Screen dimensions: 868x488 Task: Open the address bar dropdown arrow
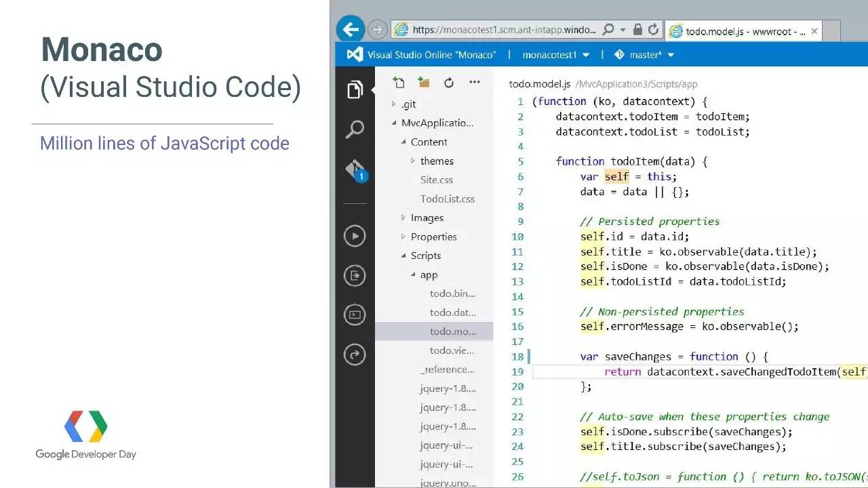coord(623,30)
